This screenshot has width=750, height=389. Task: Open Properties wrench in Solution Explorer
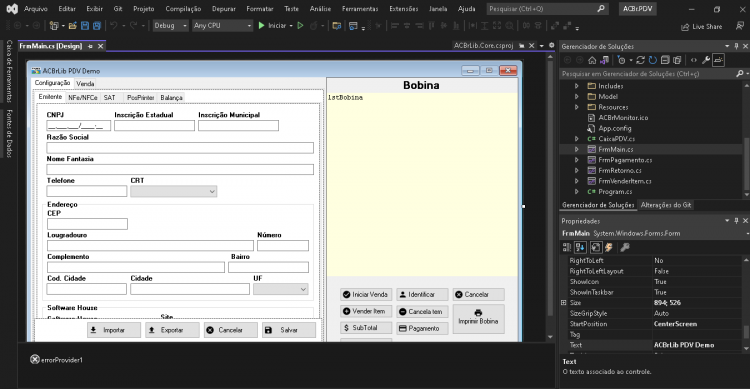click(706, 60)
